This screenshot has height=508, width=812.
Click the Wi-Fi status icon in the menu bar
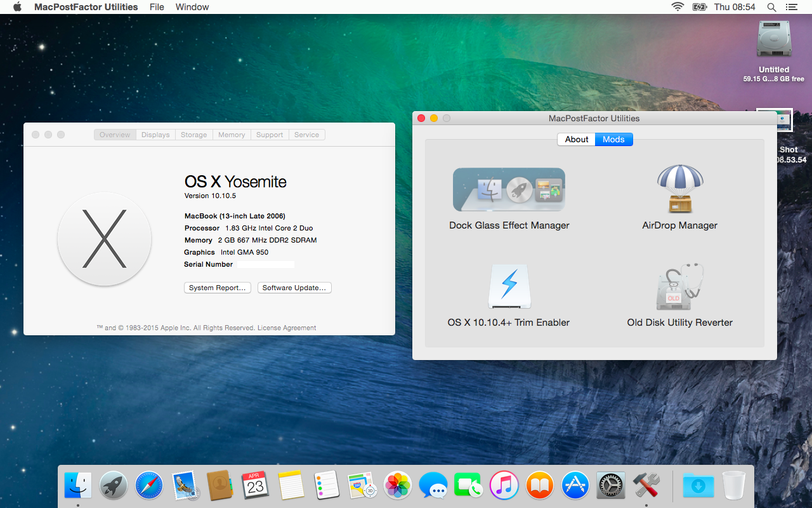tap(678, 7)
